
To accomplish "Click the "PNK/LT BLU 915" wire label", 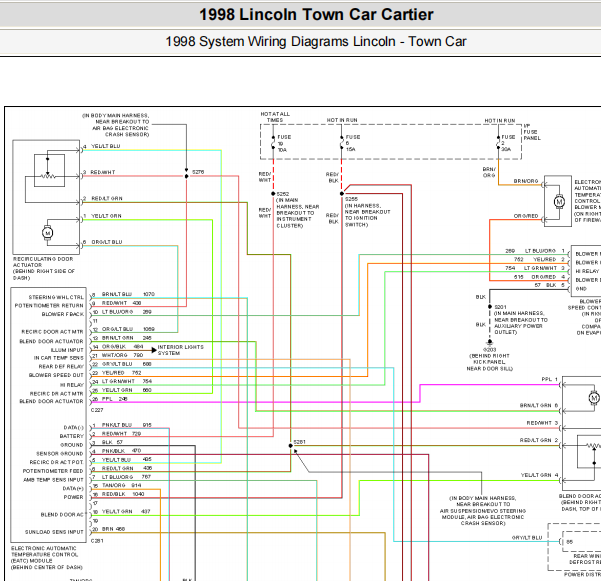I will point(126,425).
